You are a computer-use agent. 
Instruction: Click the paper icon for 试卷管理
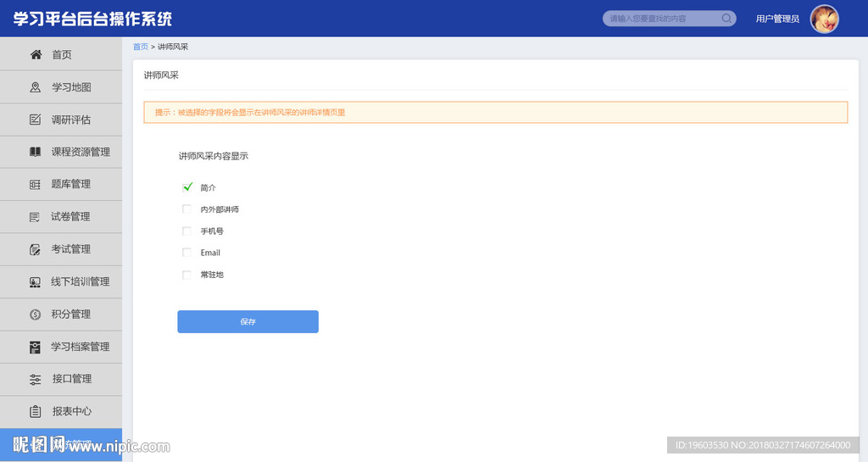pos(34,217)
